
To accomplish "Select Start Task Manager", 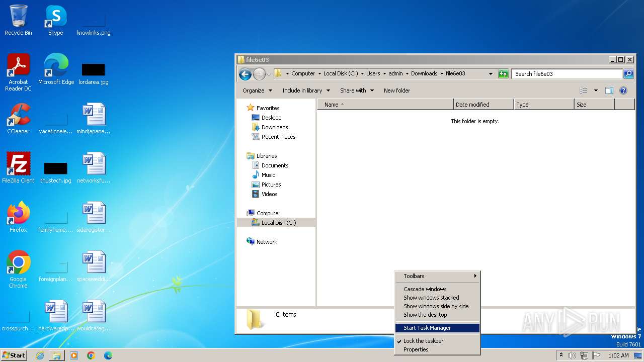I will [x=437, y=328].
